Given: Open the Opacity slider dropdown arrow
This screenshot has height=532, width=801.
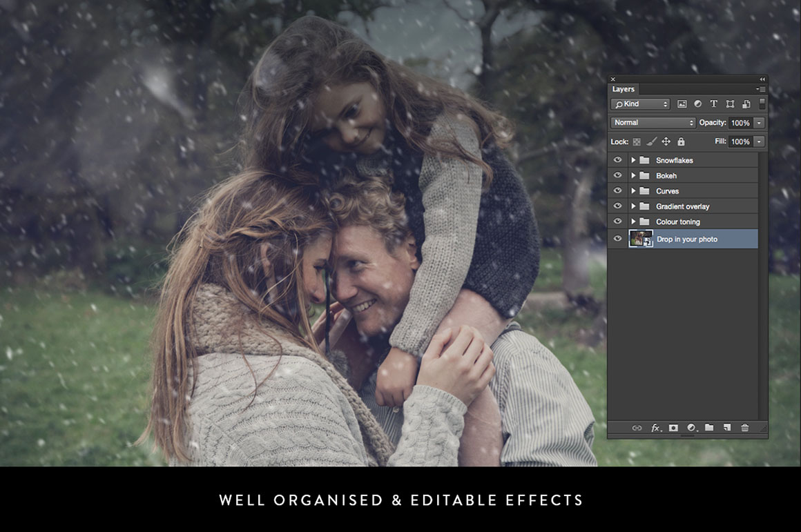Looking at the screenshot, I should (759, 123).
